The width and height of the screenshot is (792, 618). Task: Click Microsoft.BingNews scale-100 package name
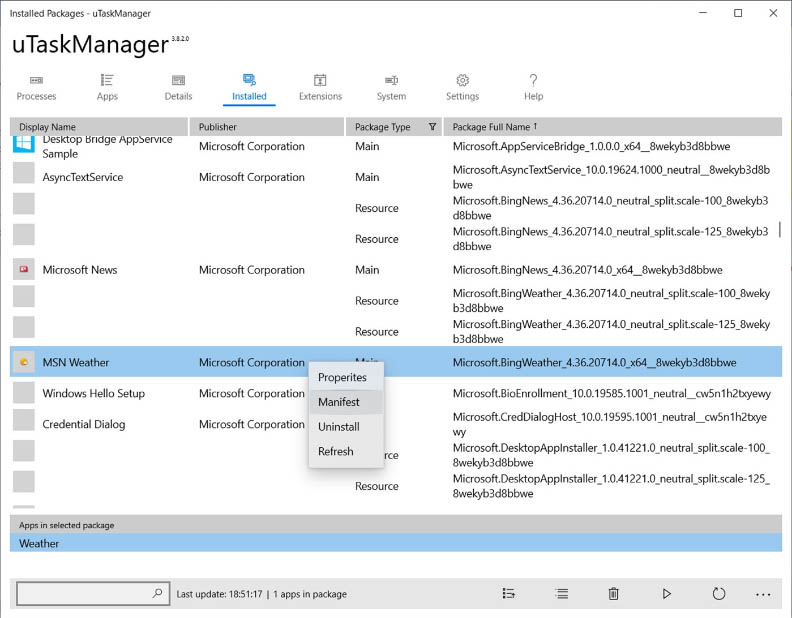610,208
